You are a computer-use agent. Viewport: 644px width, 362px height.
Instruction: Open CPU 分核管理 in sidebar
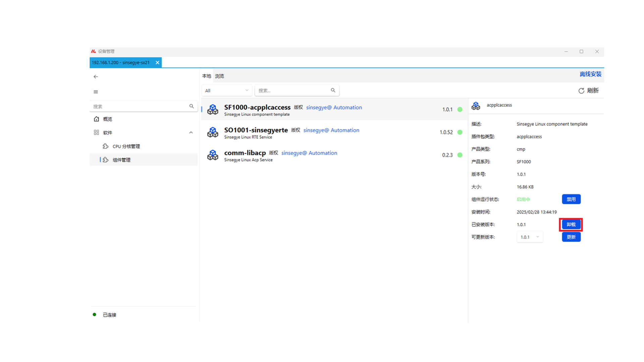coord(126,146)
